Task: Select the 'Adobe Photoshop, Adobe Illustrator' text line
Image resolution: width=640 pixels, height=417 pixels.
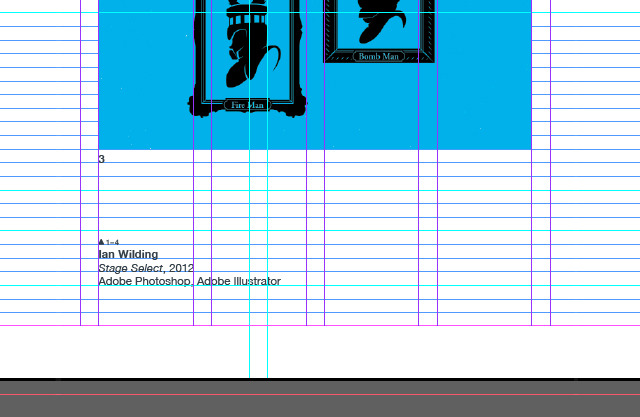Action: coord(189,281)
